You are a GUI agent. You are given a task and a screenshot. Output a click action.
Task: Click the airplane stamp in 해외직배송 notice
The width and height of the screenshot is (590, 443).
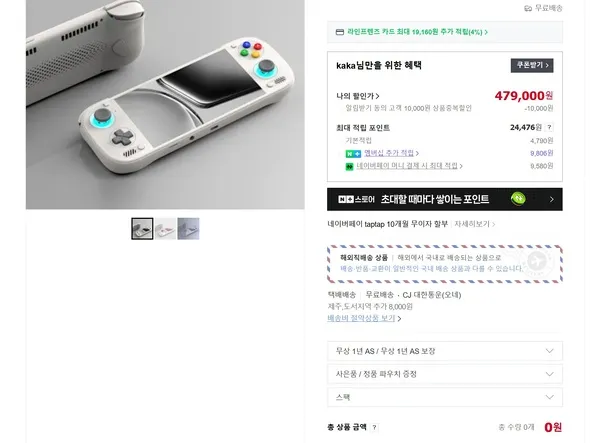click(x=537, y=260)
